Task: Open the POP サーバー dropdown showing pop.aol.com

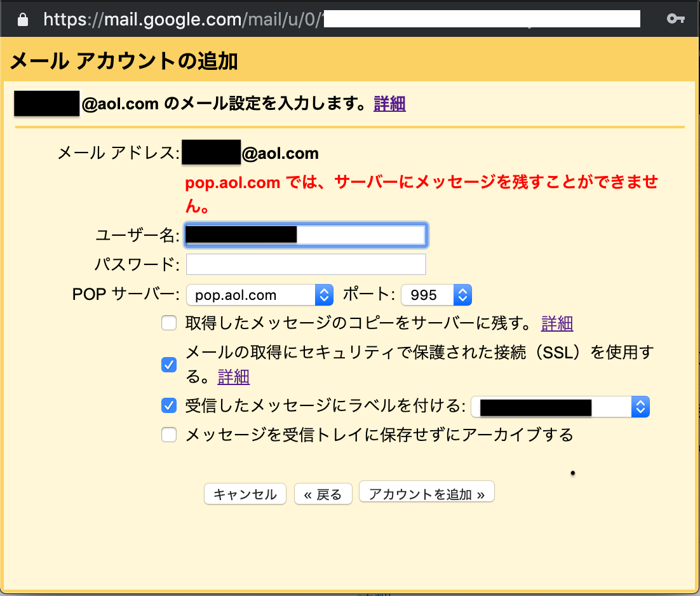Action: coord(260,295)
